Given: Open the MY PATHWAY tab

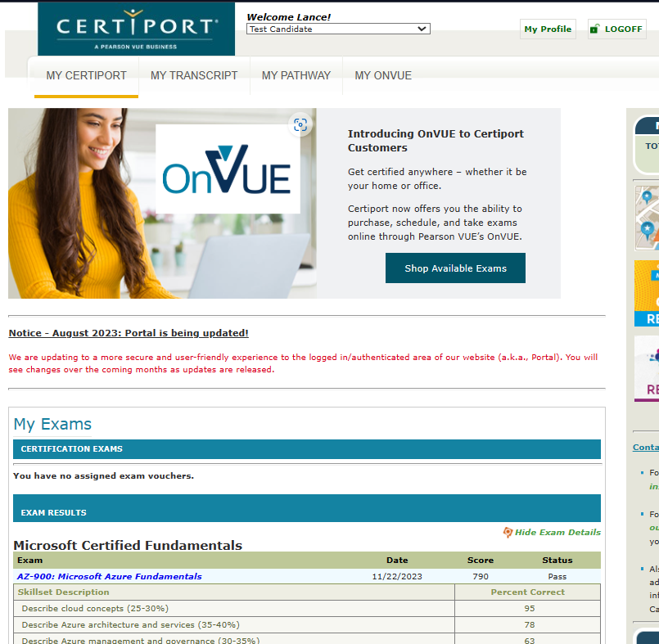Looking at the screenshot, I should point(296,75).
